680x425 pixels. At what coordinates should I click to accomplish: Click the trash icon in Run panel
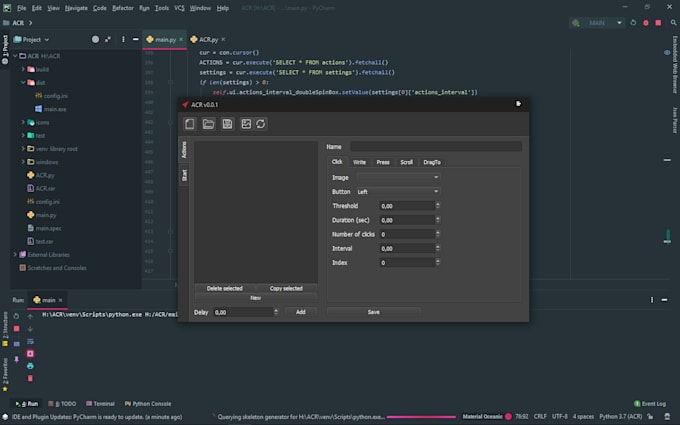(x=30, y=378)
